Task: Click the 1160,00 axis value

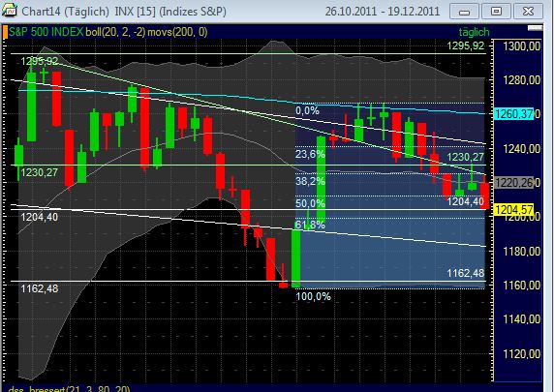Action: (522, 285)
